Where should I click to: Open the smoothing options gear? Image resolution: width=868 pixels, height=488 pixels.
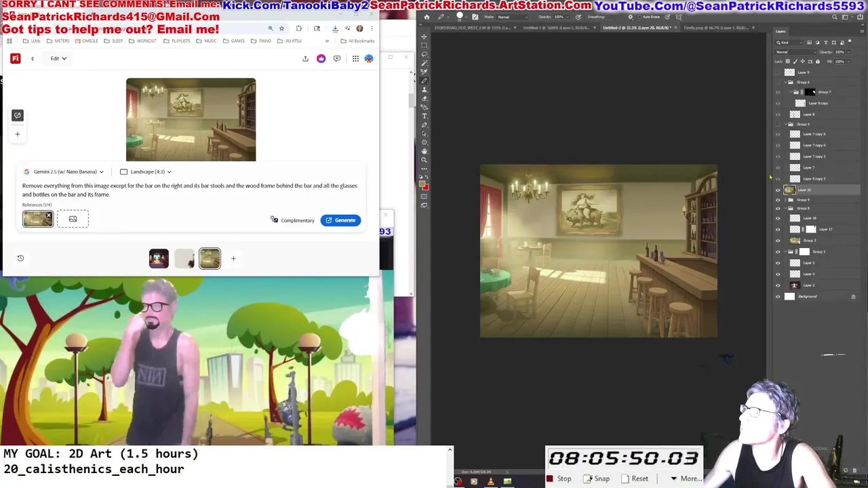pos(630,17)
